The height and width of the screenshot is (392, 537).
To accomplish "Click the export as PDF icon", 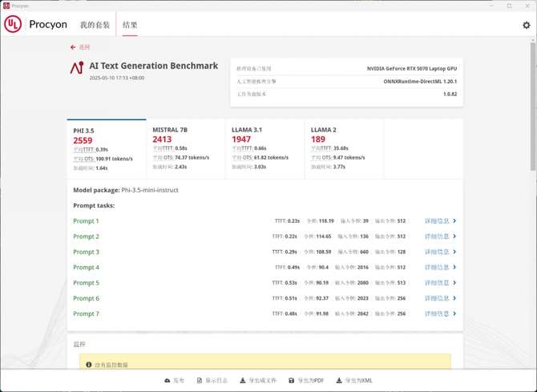I will tap(292, 381).
